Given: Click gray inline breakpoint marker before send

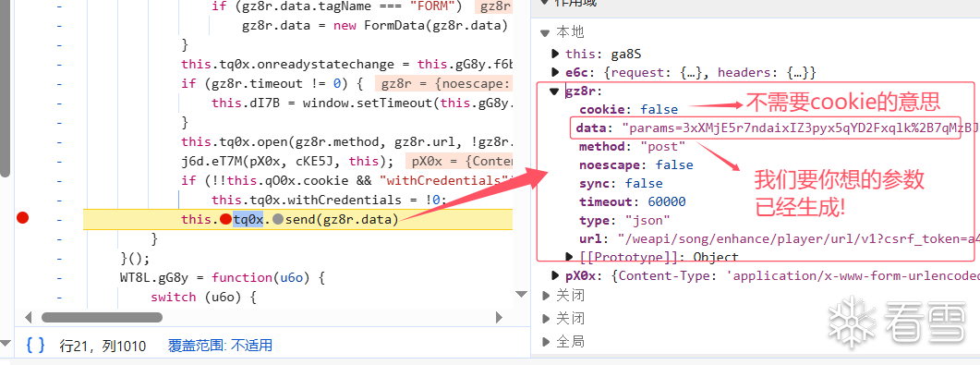Looking at the screenshot, I should (278, 219).
